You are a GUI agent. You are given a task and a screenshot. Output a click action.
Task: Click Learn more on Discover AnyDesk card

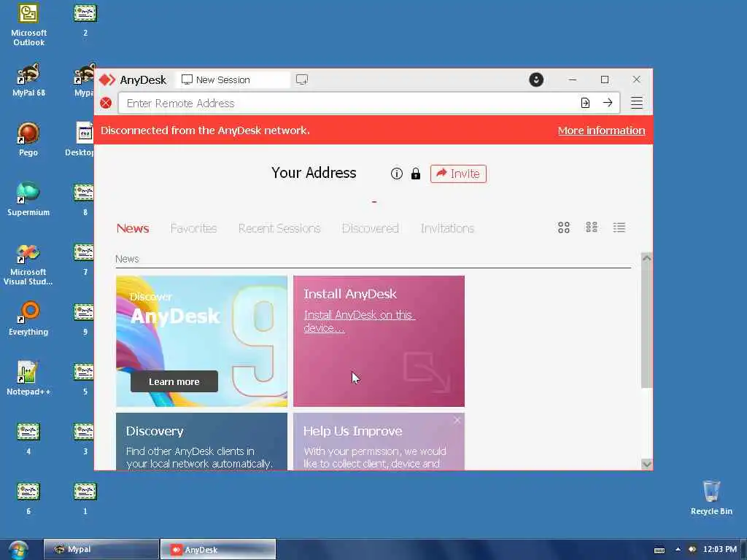tap(174, 381)
